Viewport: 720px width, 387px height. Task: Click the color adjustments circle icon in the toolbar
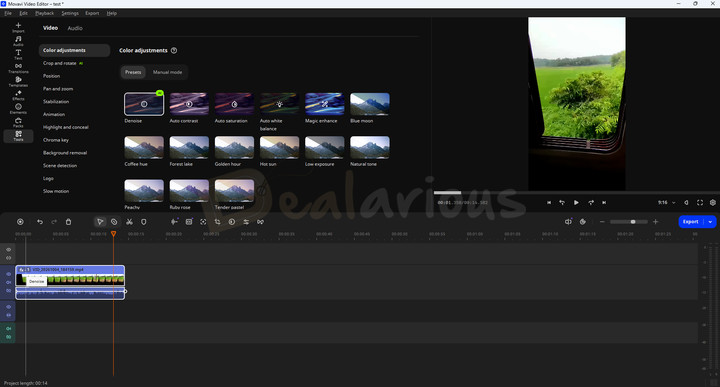point(232,222)
